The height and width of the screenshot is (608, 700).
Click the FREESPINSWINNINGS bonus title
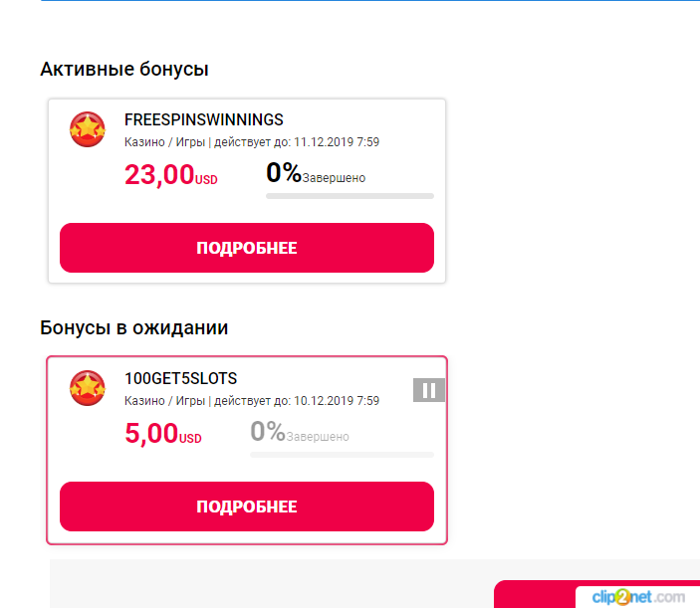click(x=204, y=119)
